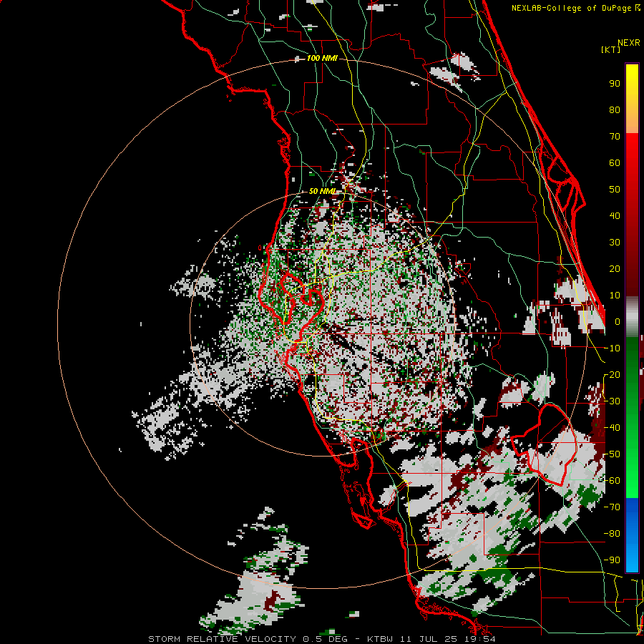Click the 60 value on the velocity scale
The width and height of the screenshot is (644, 644).
click(615, 163)
